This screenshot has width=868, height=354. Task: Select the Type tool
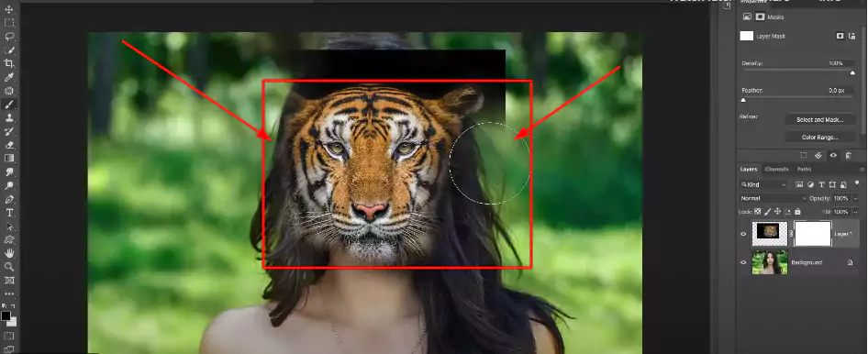9,213
